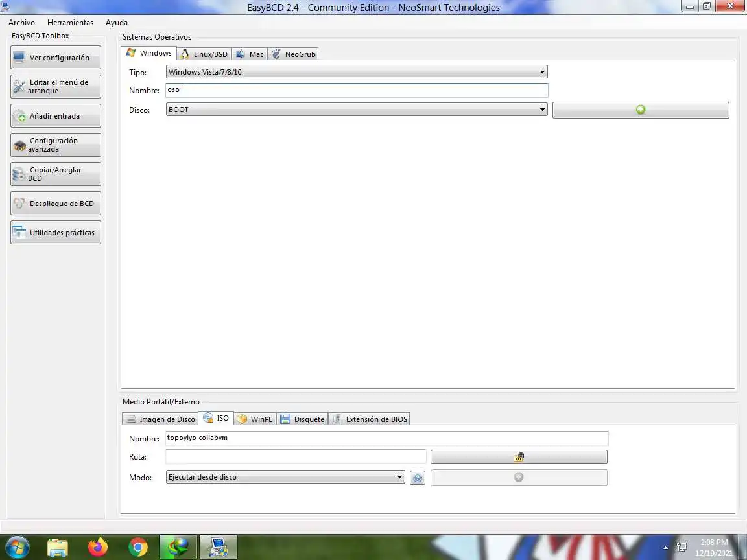Click the network icon in the system tray
Screen dimensions: 747x560
click(x=682, y=548)
